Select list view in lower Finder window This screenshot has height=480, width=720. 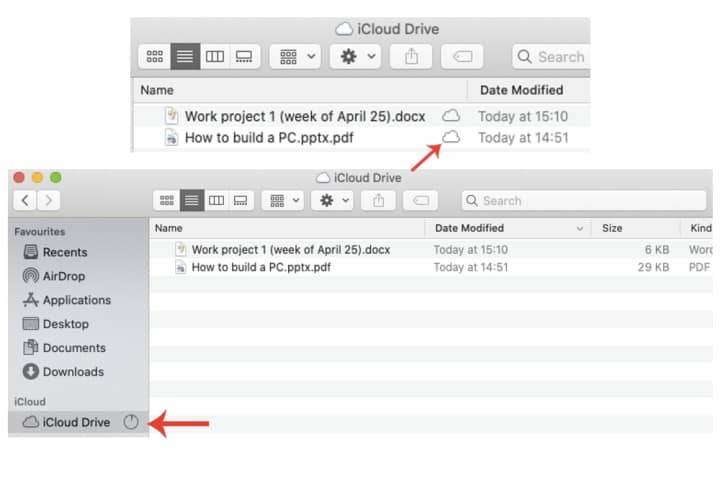pos(192,200)
